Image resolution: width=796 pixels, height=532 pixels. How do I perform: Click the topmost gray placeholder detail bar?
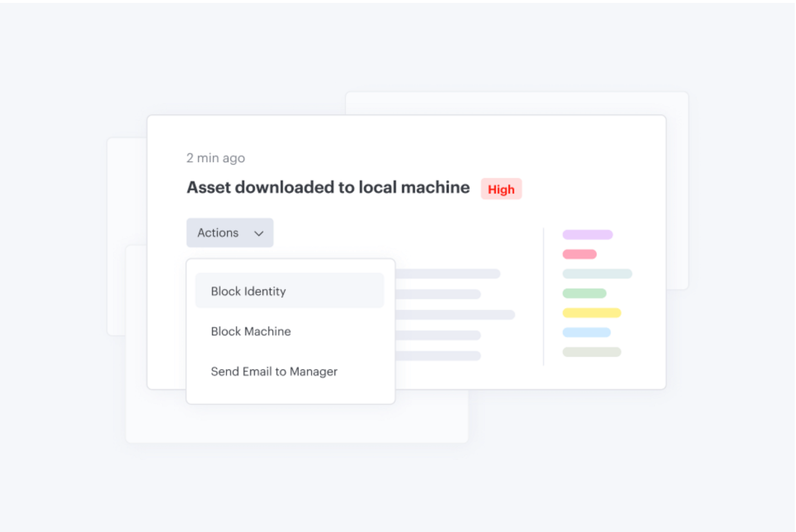pos(448,274)
